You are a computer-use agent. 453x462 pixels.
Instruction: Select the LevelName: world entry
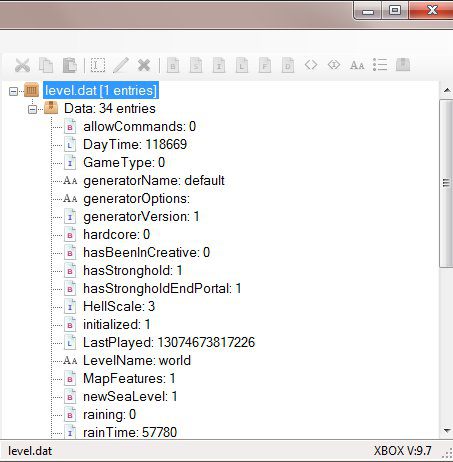point(137,360)
